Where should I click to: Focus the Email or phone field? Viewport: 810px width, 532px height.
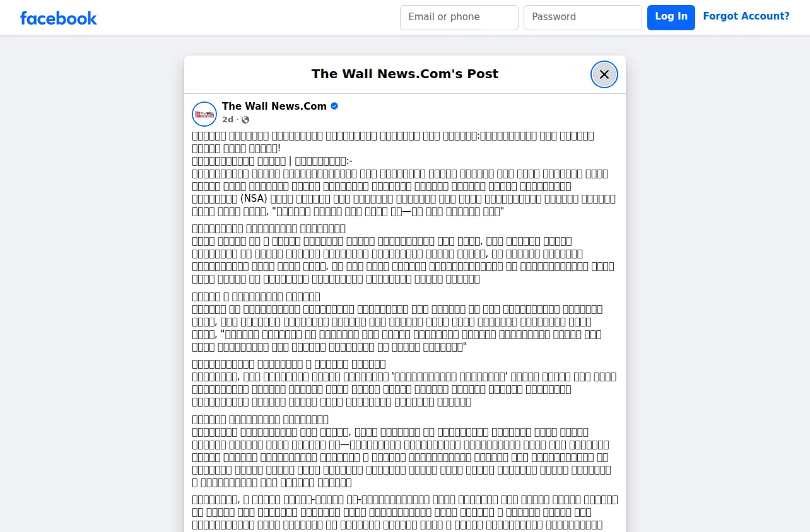point(459,18)
